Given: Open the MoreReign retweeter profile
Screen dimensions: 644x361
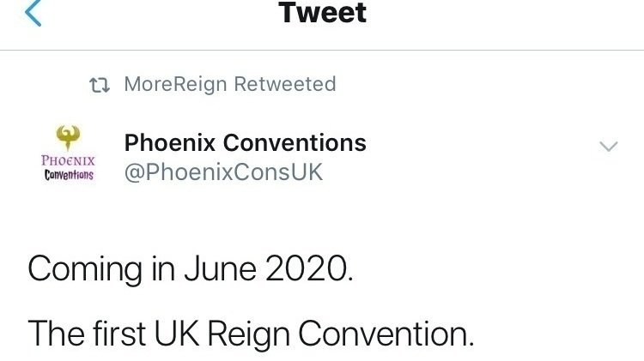Looking at the screenshot, I should (x=176, y=84).
